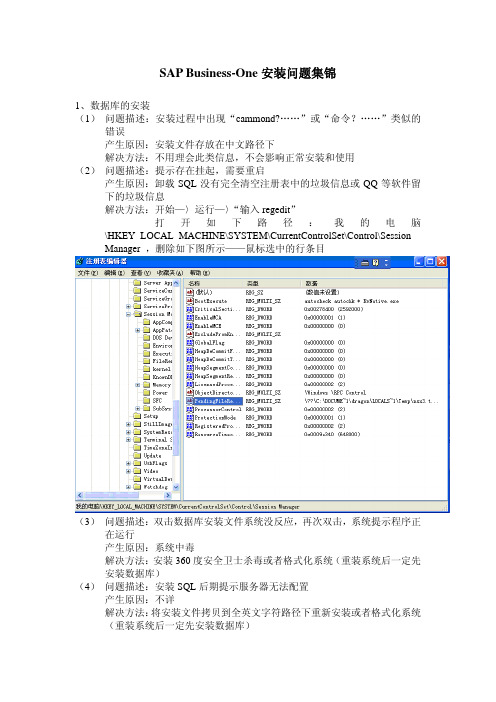Expand the SystemRes... key node

pyautogui.click(x=128, y=432)
